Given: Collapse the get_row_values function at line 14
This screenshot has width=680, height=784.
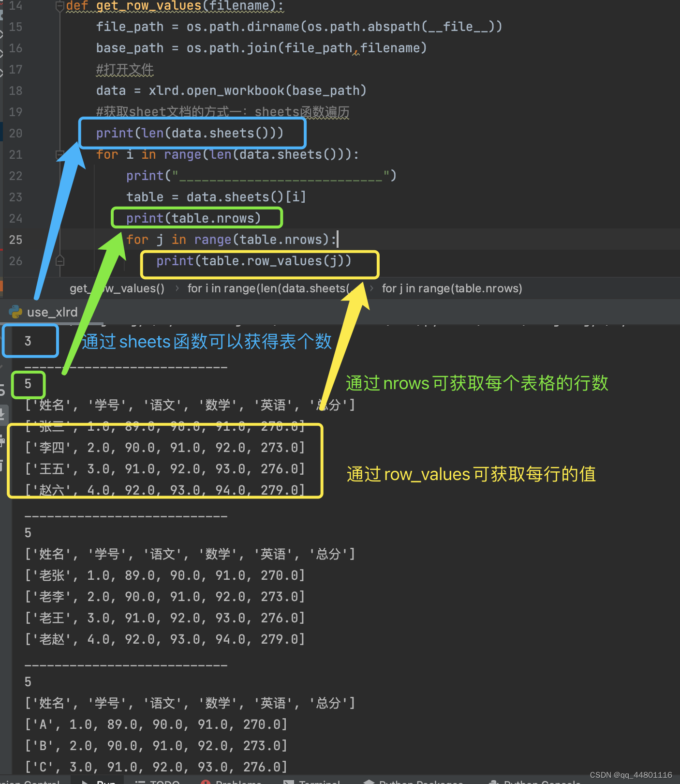Looking at the screenshot, I should [x=60, y=6].
